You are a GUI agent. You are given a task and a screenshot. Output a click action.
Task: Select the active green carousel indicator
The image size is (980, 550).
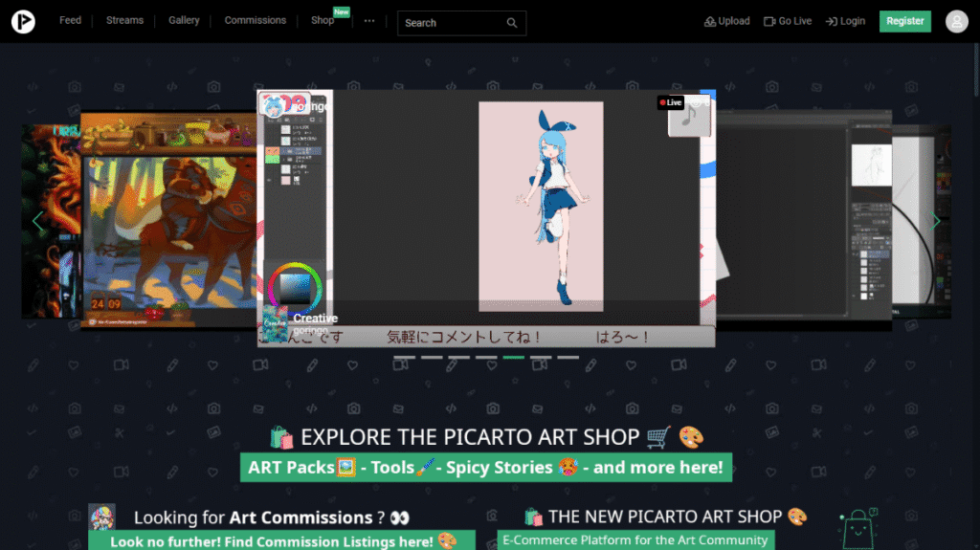pyautogui.click(x=514, y=358)
